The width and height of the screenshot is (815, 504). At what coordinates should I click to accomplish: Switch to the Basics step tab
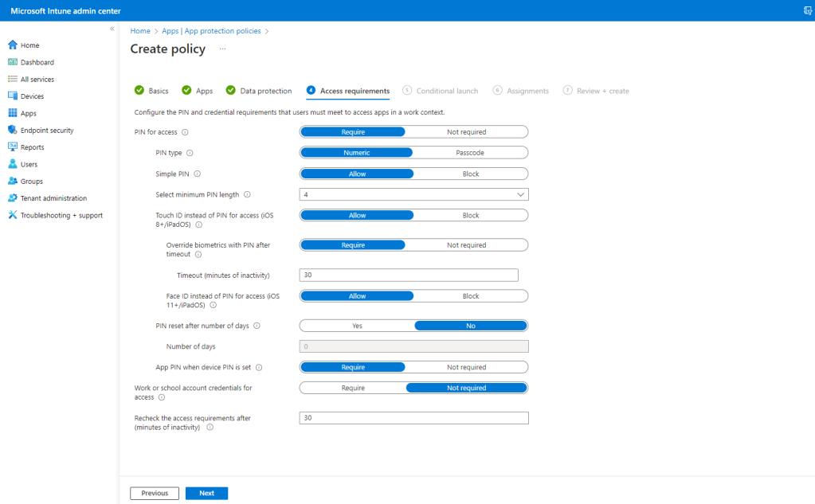pos(158,91)
